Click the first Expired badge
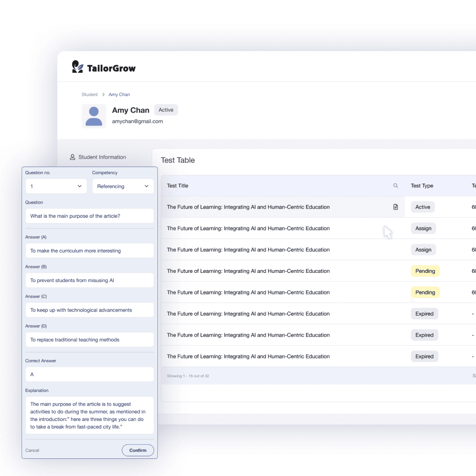The width and height of the screenshot is (476, 476). click(x=424, y=314)
